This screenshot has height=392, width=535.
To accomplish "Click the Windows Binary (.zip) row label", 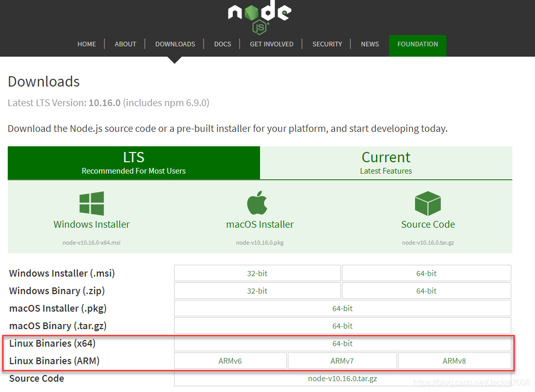I will pyautogui.click(x=57, y=291).
